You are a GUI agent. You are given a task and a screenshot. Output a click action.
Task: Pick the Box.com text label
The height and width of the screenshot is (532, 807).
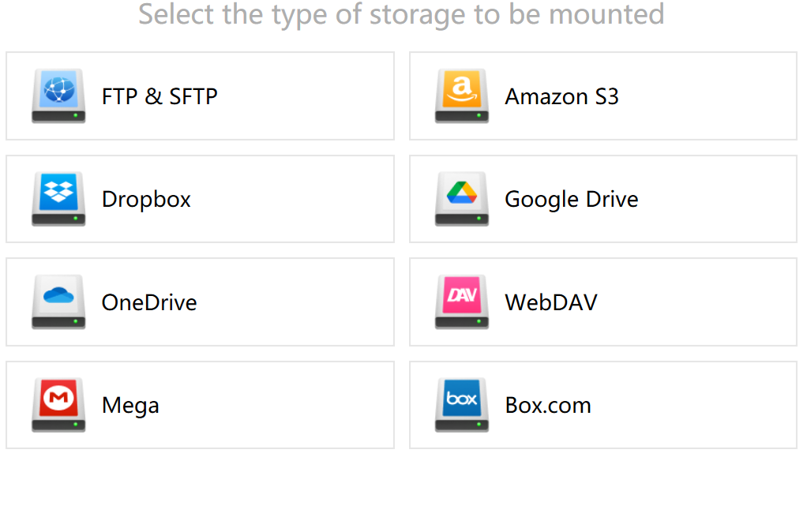(x=548, y=406)
